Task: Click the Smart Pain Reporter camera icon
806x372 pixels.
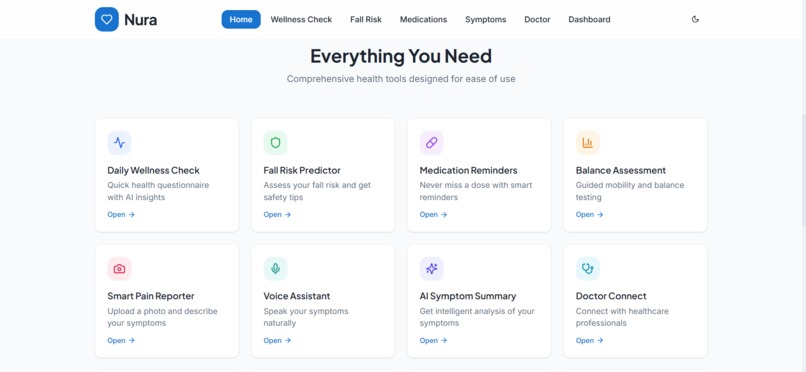Action: click(119, 269)
